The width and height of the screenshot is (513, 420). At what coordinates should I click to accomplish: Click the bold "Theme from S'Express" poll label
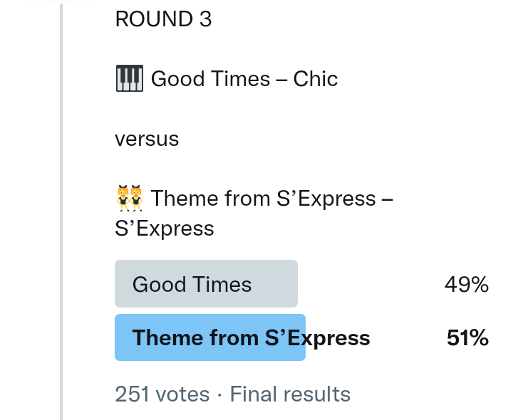point(251,337)
